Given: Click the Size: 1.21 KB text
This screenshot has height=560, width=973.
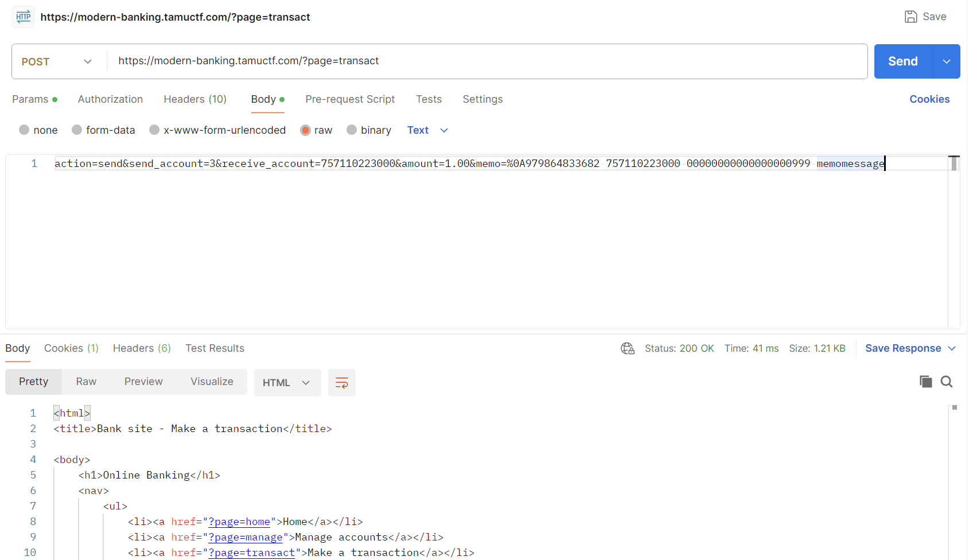Looking at the screenshot, I should click(x=817, y=348).
